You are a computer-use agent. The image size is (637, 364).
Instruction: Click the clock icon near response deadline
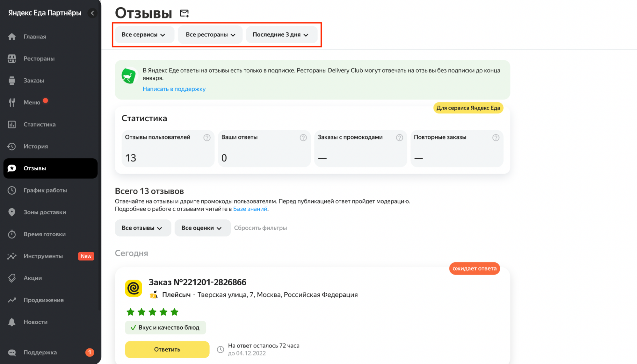pos(221,350)
